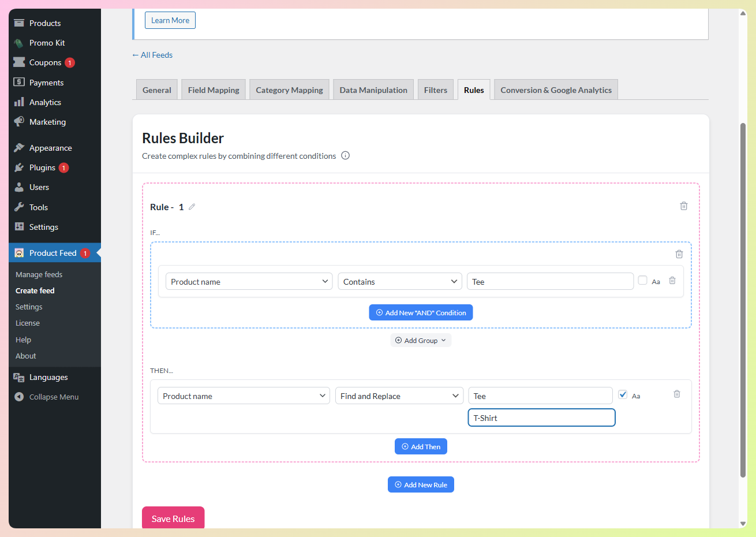
Task: Click the All Feeds back link
Action: pyautogui.click(x=152, y=55)
